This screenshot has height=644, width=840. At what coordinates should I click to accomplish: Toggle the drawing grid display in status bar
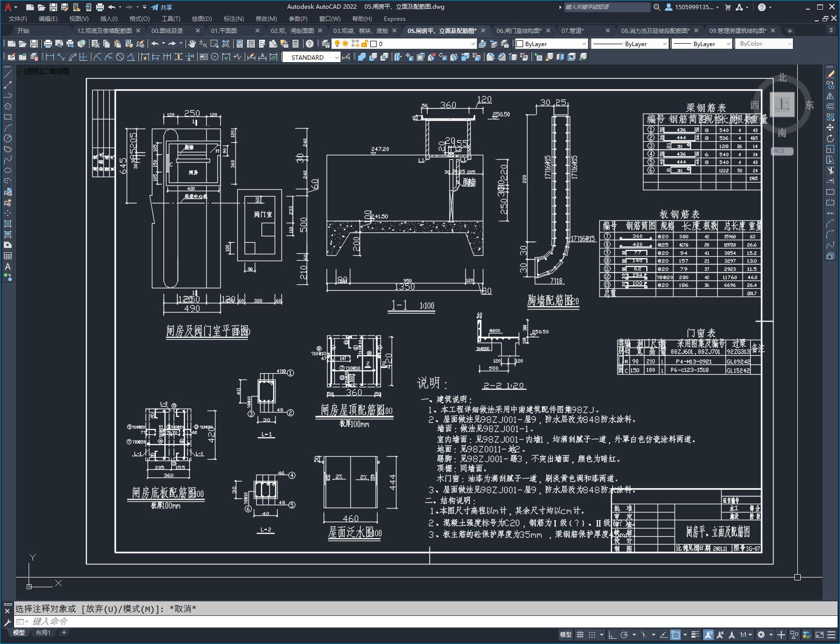pyautogui.click(x=580, y=634)
